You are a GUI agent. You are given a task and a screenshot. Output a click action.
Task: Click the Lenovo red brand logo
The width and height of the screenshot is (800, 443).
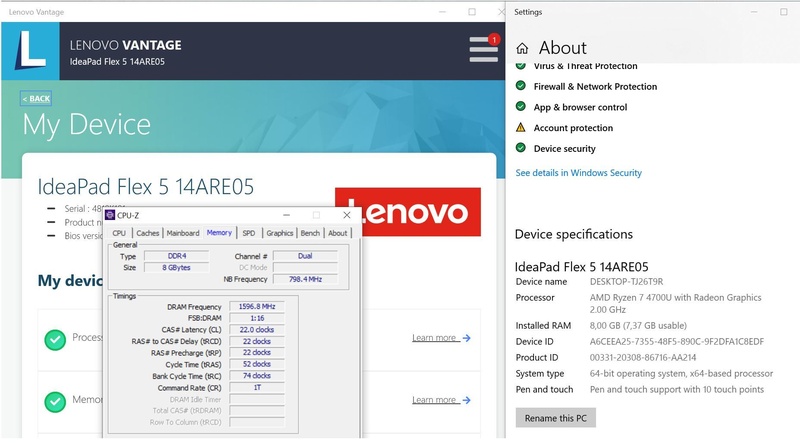point(408,212)
